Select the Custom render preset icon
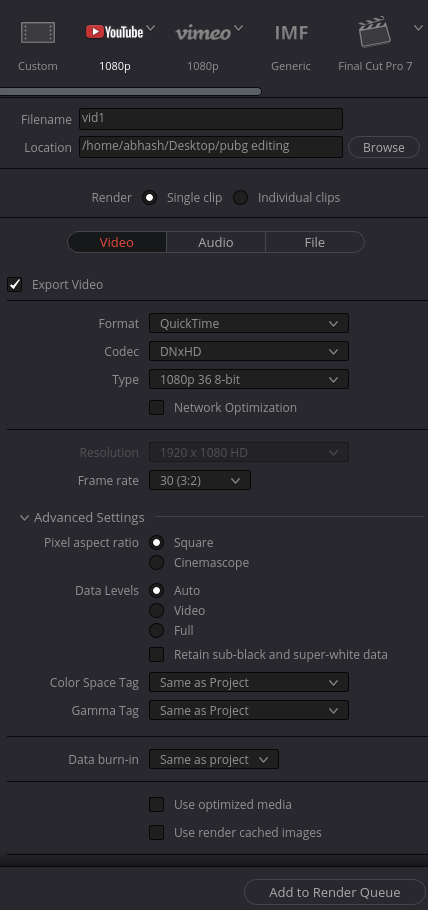This screenshot has width=428, height=910. (x=38, y=32)
